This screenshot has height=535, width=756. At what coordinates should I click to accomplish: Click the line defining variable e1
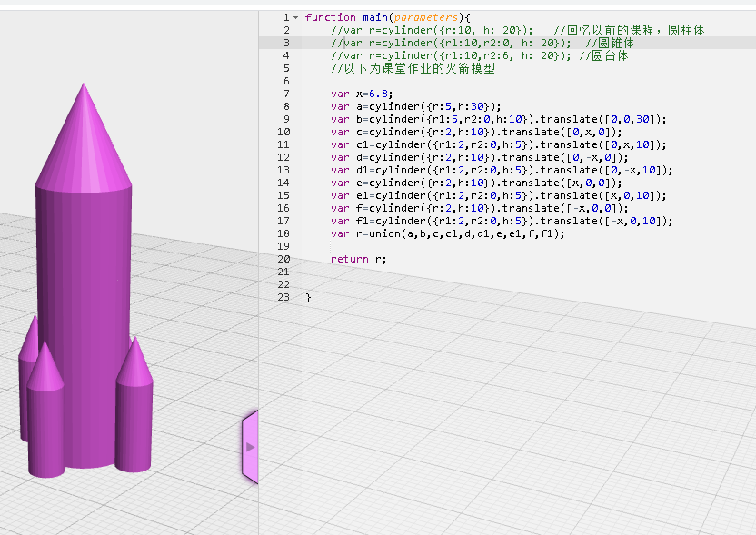pyautogui.click(x=499, y=195)
